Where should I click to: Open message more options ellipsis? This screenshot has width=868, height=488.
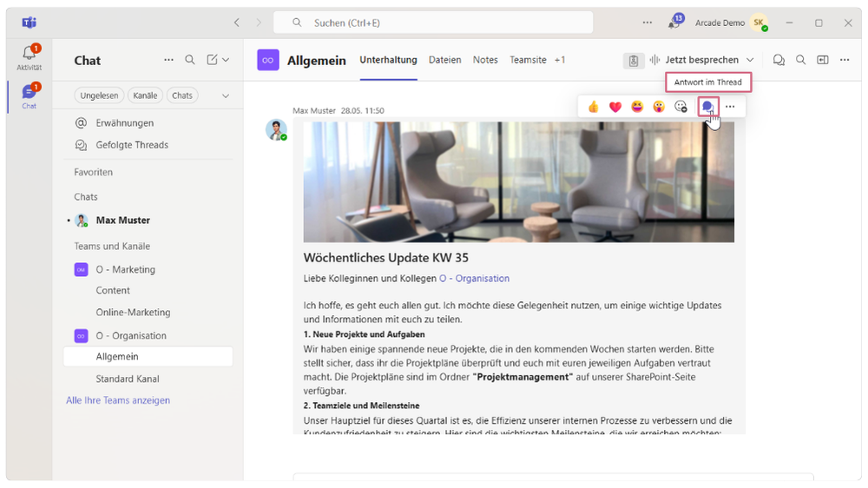730,106
